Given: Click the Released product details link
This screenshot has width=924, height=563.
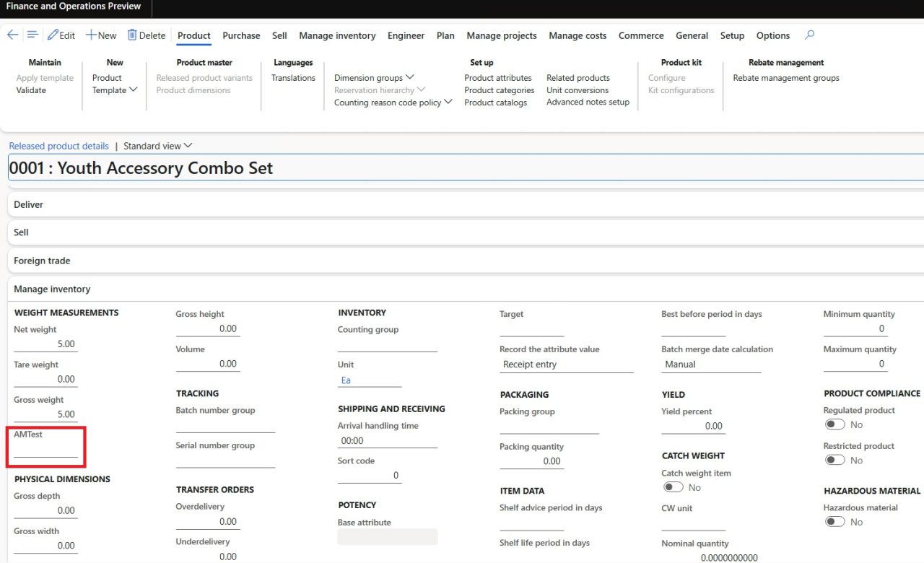Looking at the screenshot, I should click(58, 145).
